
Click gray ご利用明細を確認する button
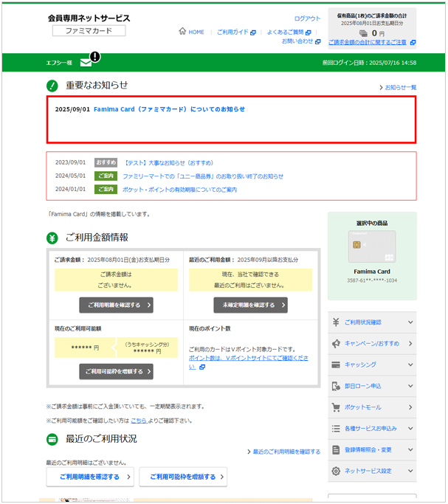click(x=116, y=305)
